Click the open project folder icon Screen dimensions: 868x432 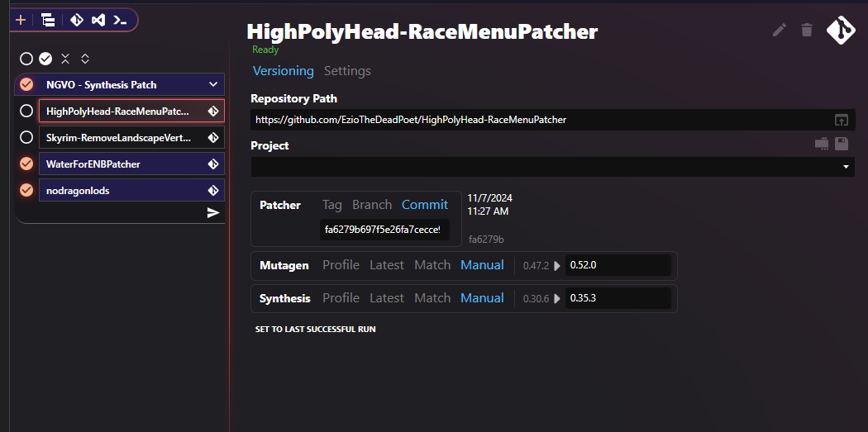822,144
